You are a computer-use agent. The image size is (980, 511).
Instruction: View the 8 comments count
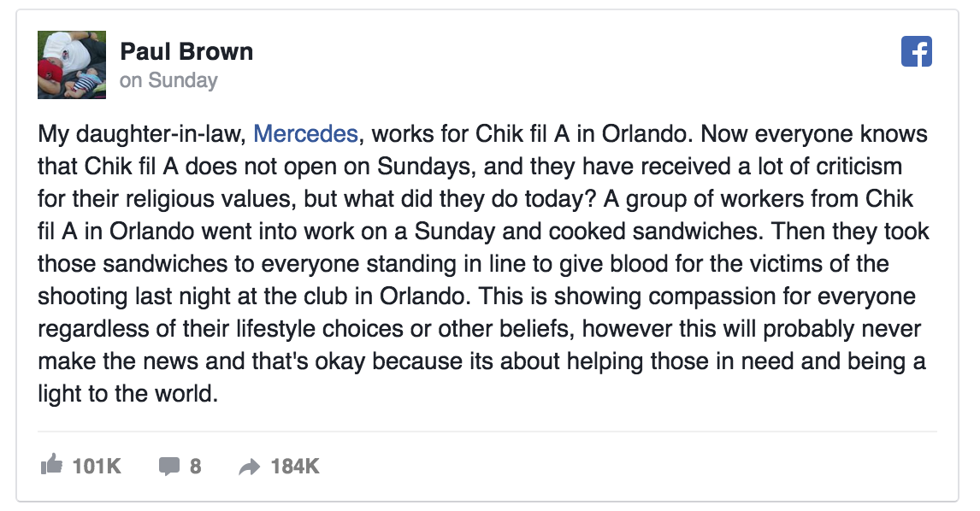[x=195, y=466]
